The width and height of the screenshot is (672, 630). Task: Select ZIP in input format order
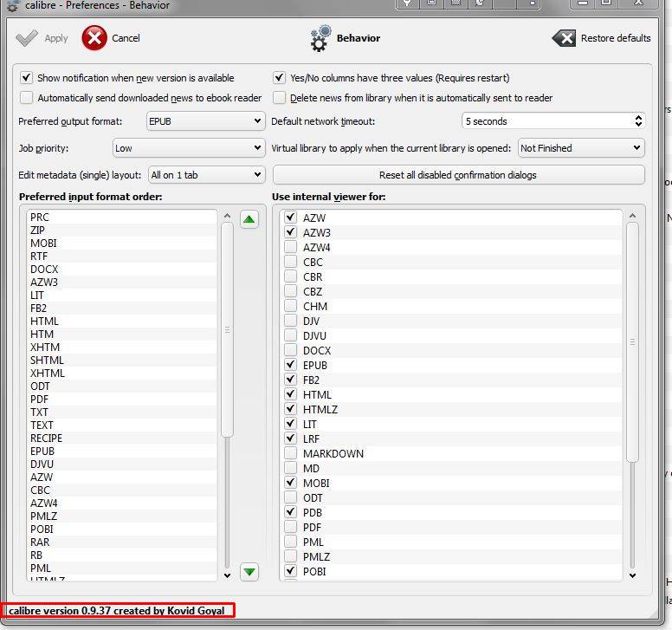tap(122, 230)
